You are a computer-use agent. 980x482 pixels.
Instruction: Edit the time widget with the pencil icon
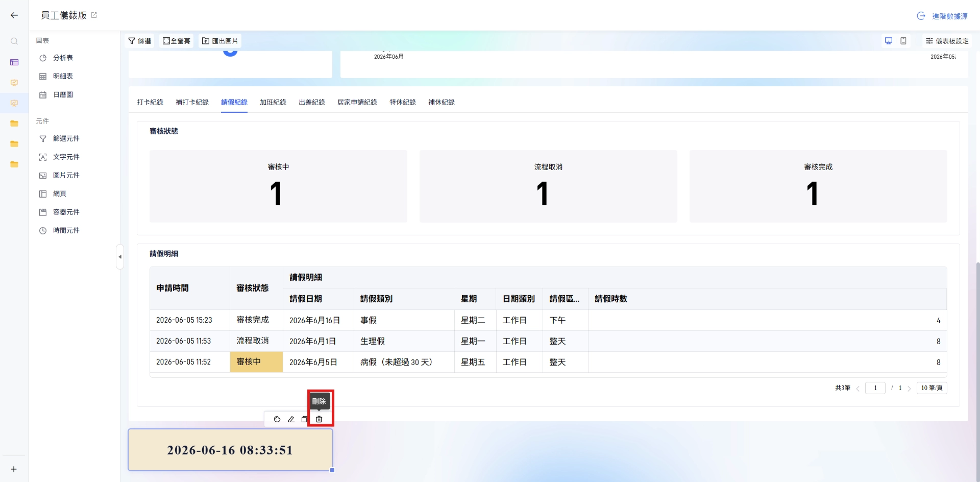pos(291,419)
